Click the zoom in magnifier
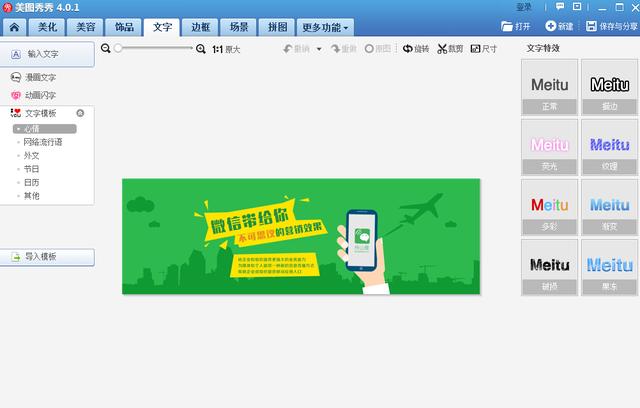 [200, 49]
